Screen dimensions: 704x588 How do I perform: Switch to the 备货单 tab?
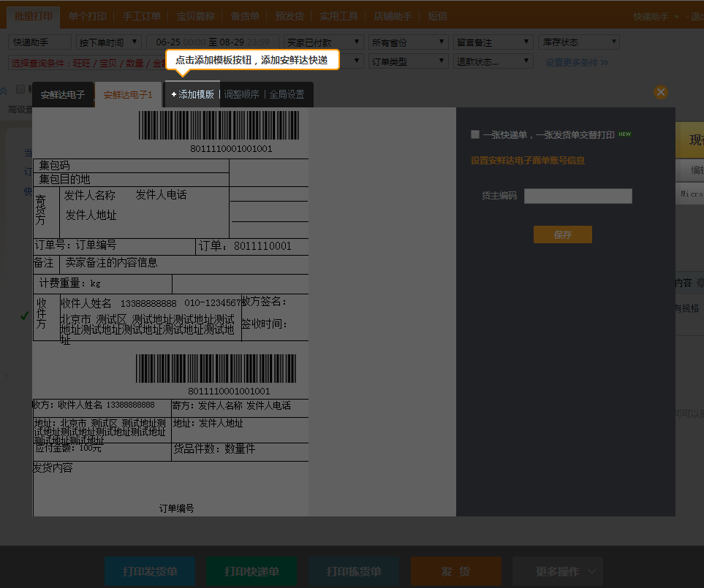coord(245,16)
